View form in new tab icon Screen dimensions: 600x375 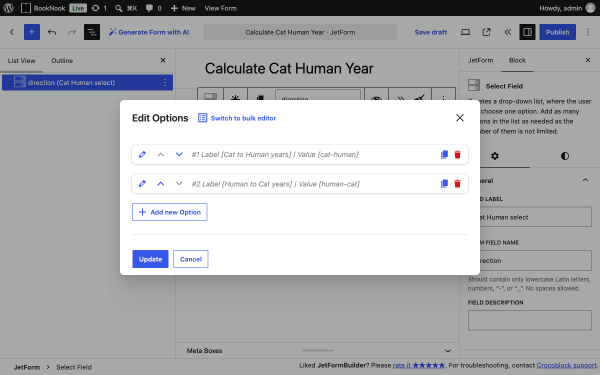coord(486,32)
